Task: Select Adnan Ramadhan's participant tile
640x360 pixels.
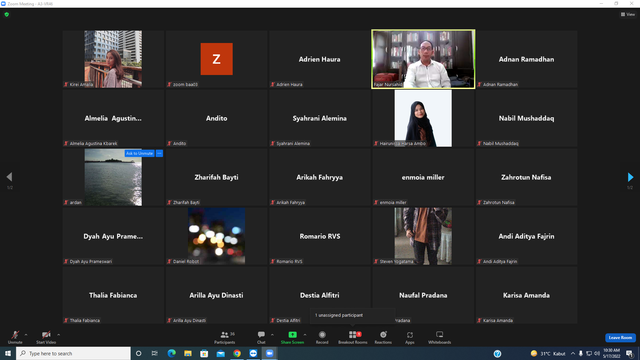Action: (x=526, y=59)
